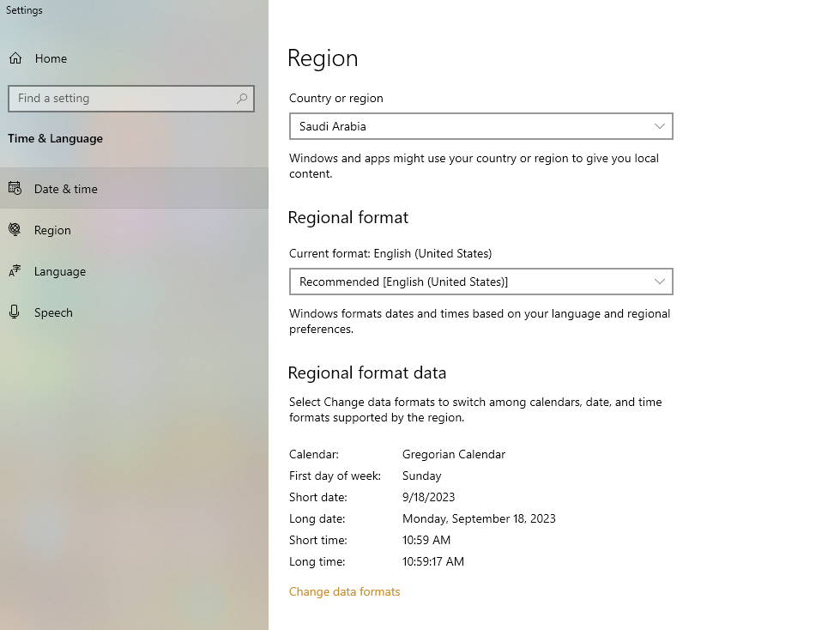Click the Calendar: label
The image size is (840, 630).
pyautogui.click(x=314, y=454)
